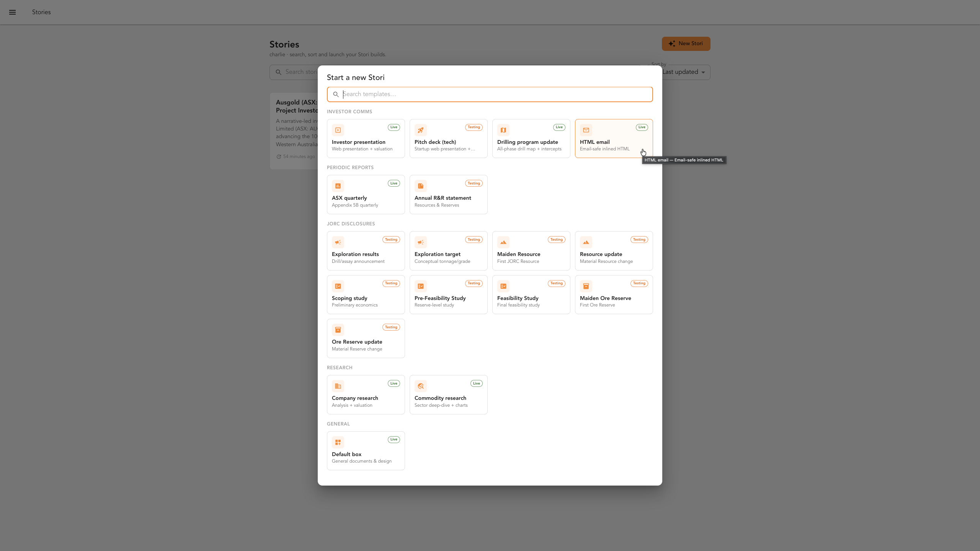Select the Investor presentation template title
This screenshot has width=980, height=551.
[359, 142]
